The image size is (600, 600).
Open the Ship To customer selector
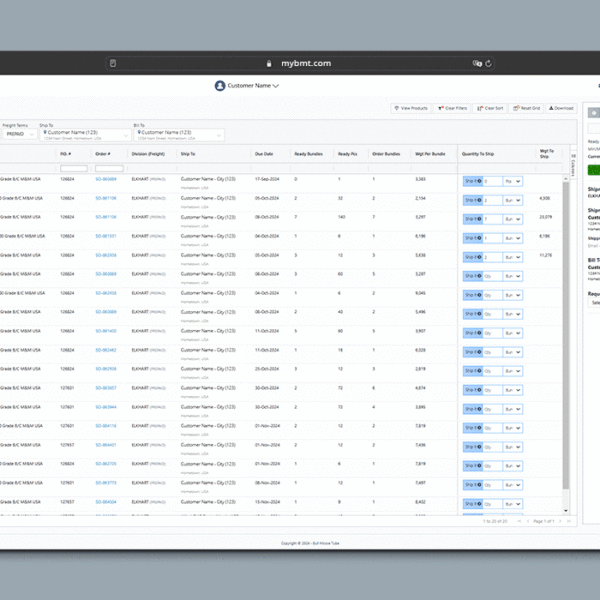[82, 134]
